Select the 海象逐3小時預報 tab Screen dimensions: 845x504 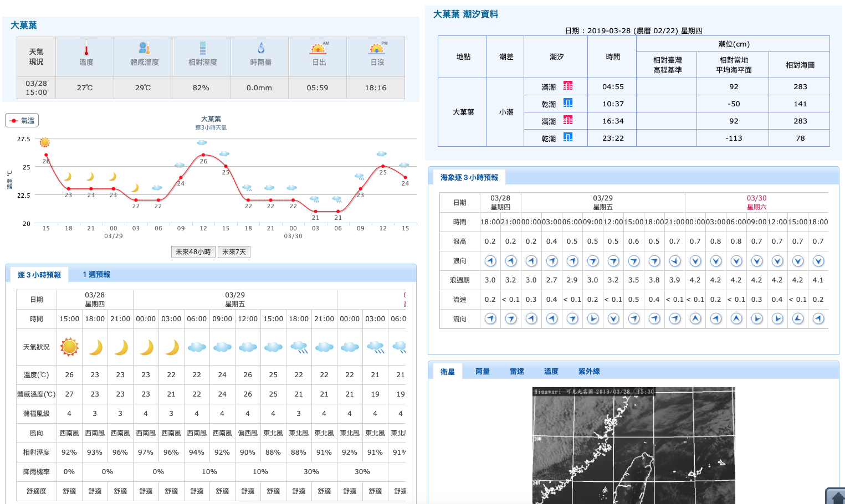coord(469,177)
